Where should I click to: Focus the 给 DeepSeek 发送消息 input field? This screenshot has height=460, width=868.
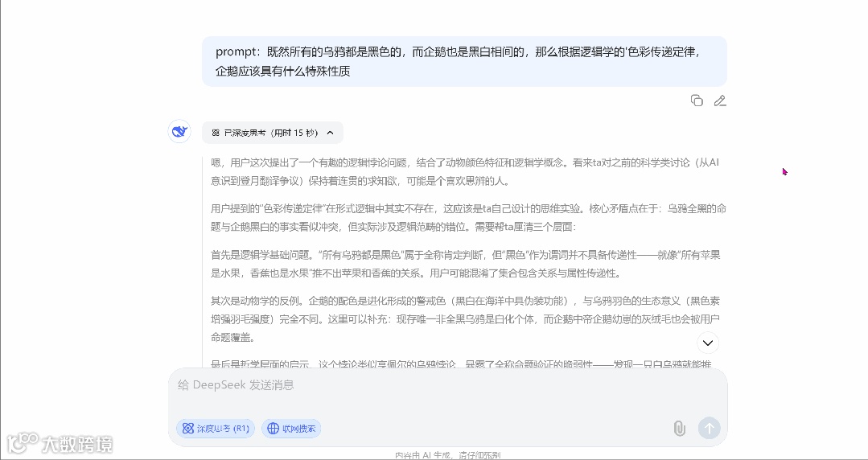point(447,385)
